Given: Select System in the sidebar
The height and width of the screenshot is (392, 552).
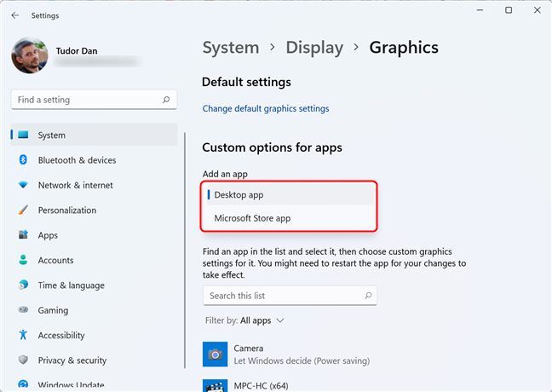Looking at the screenshot, I should click(x=94, y=135).
